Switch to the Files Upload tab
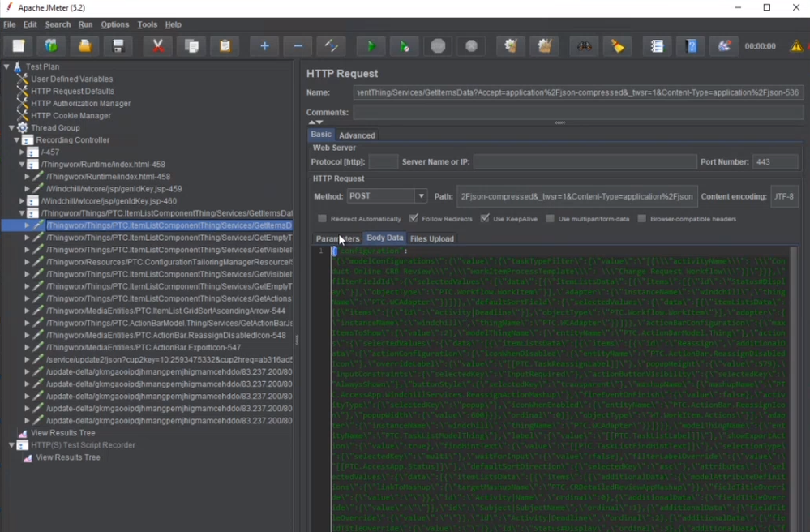Screen dimensions: 810x532 point(431,238)
